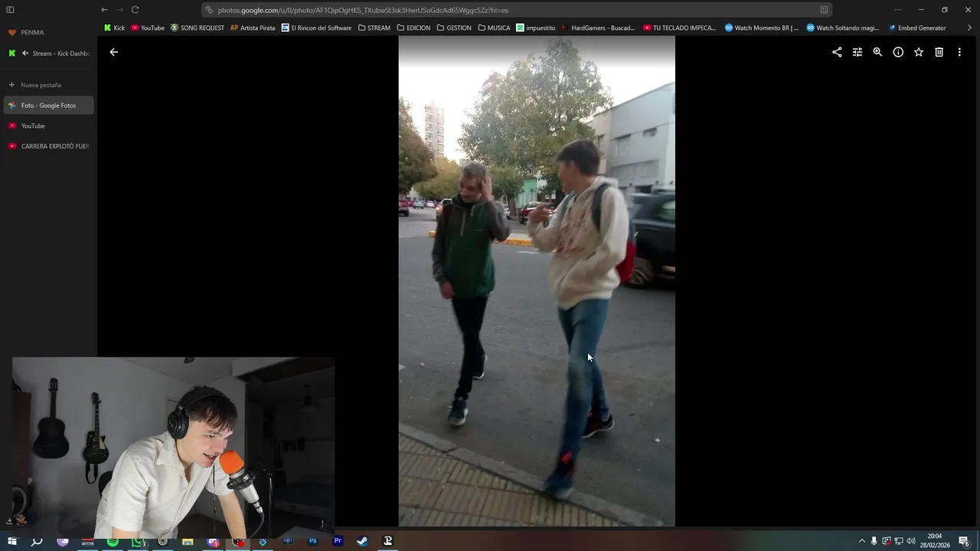The image size is (980, 551).
Task: Open the impuestito bookmark
Action: [x=536, y=28]
